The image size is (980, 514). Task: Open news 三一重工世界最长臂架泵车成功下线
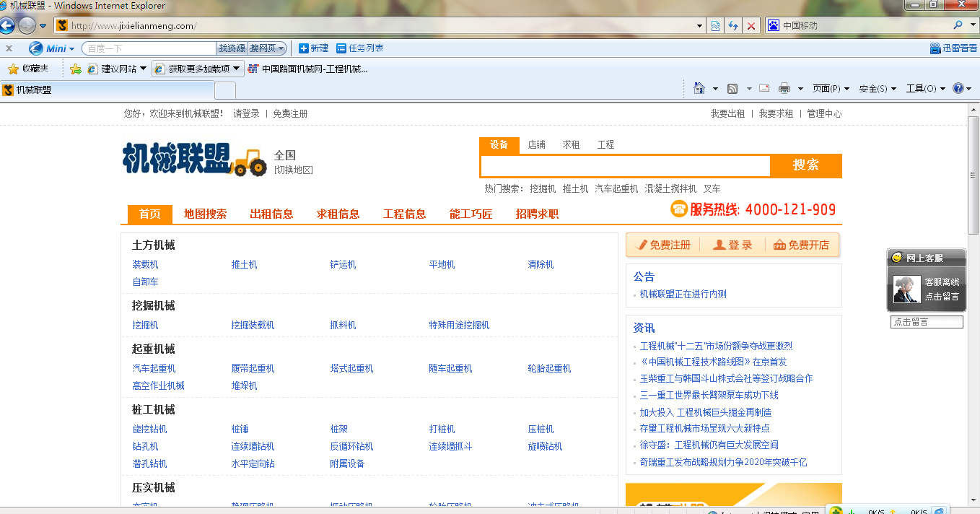709,395
